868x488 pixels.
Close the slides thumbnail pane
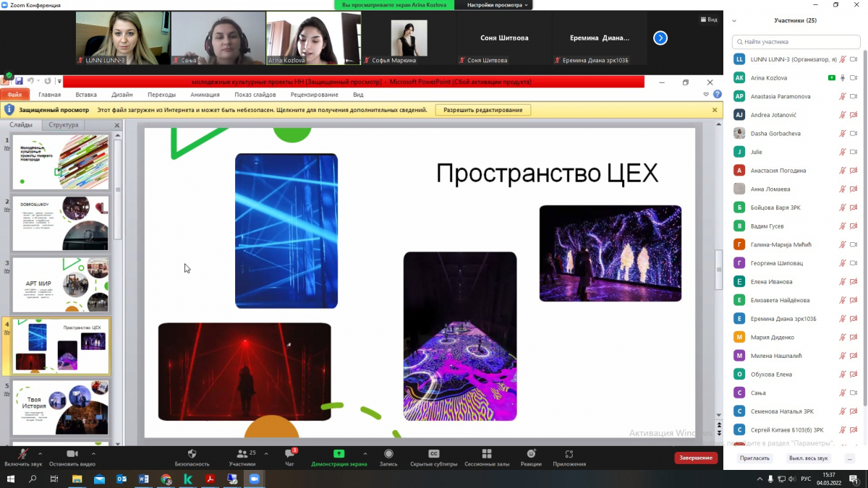tap(117, 125)
